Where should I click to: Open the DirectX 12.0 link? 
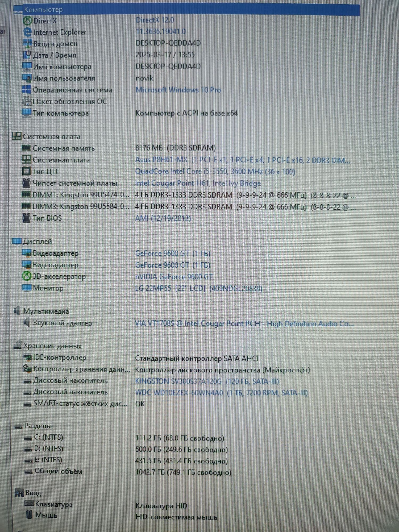pyautogui.click(x=155, y=20)
